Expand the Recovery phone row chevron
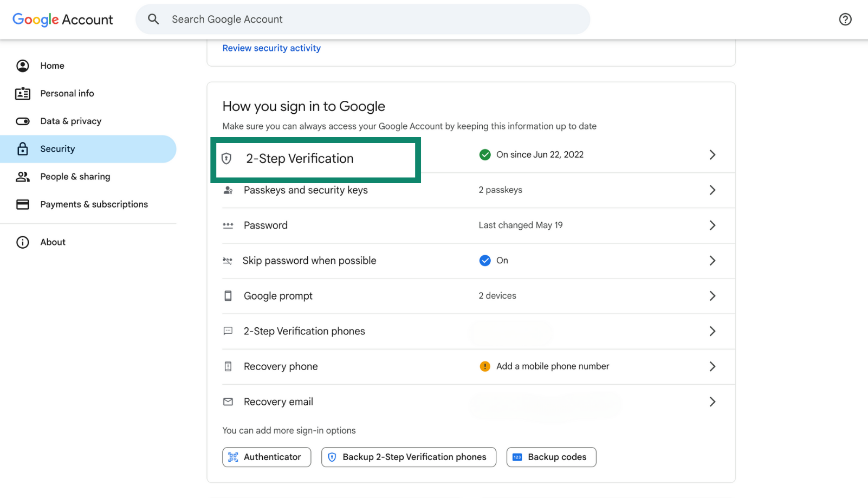 tap(712, 366)
